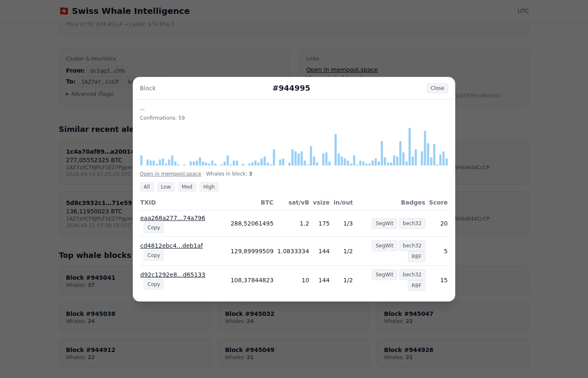Open Block #945032 card

pos(294,317)
